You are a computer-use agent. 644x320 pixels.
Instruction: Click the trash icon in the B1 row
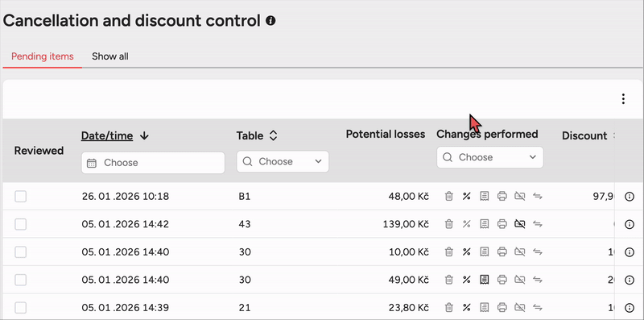coord(449,197)
